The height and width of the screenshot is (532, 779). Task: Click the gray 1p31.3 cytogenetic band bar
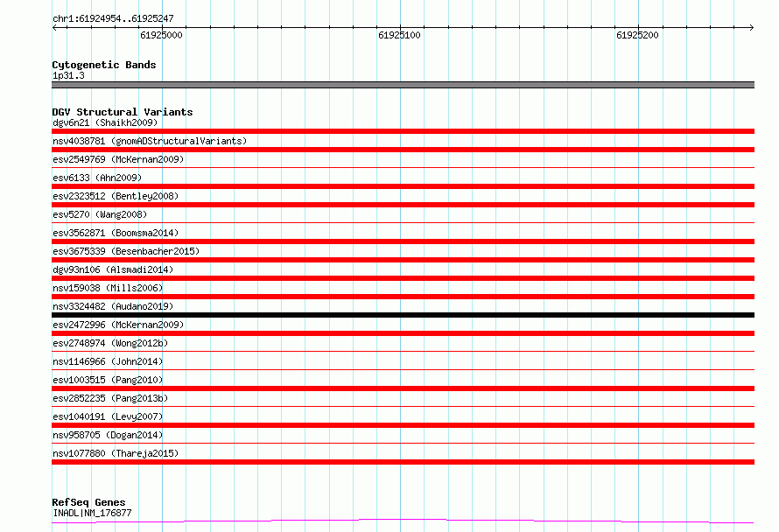403,85
